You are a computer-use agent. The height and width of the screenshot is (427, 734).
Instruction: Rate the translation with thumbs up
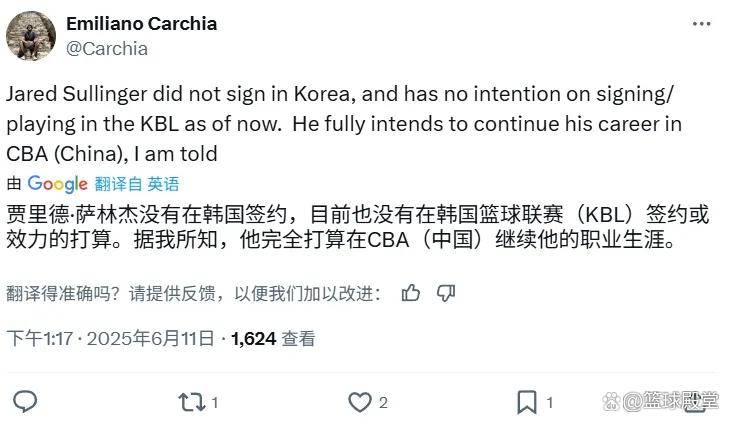(410, 293)
